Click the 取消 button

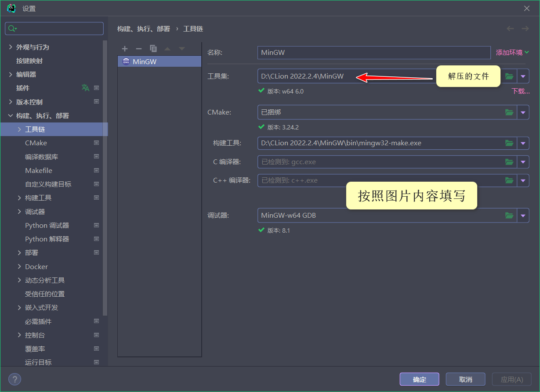pyautogui.click(x=466, y=379)
